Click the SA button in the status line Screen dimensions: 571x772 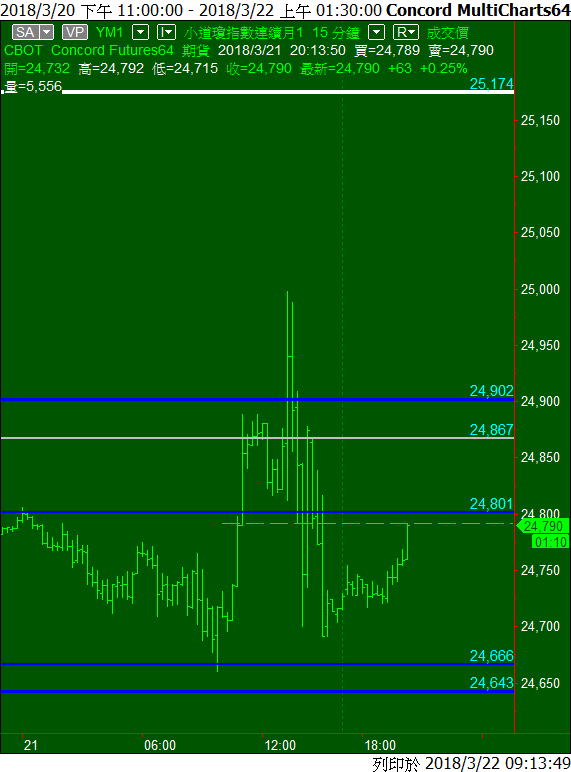[25, 32]
